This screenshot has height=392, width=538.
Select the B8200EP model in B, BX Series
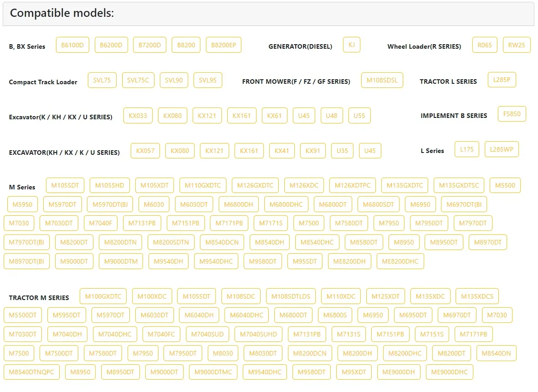point(223,45)
